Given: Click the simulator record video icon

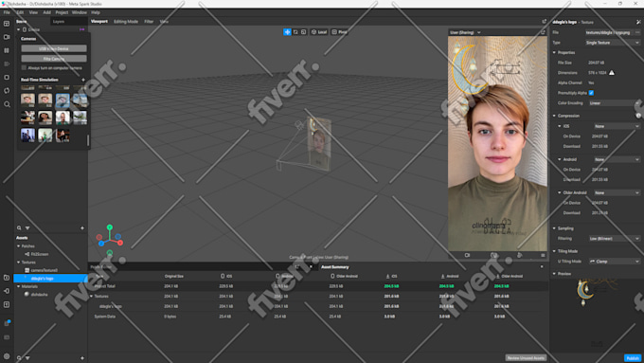Looking at the screenshot, I should [x=467, y=255].
